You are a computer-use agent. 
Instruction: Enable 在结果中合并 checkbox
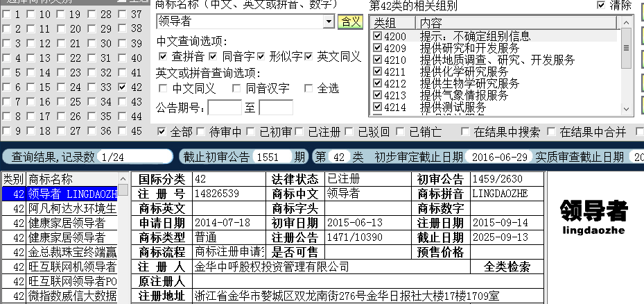551,132
